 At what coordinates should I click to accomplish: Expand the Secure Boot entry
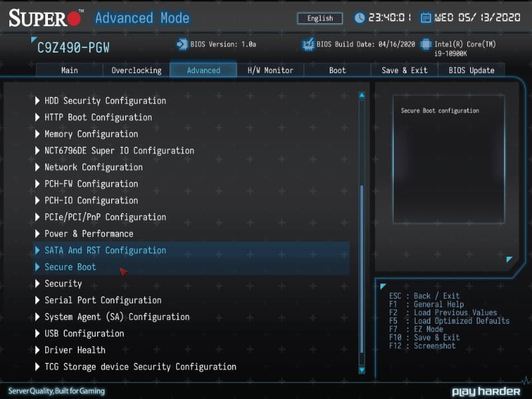tap(70, 267)
